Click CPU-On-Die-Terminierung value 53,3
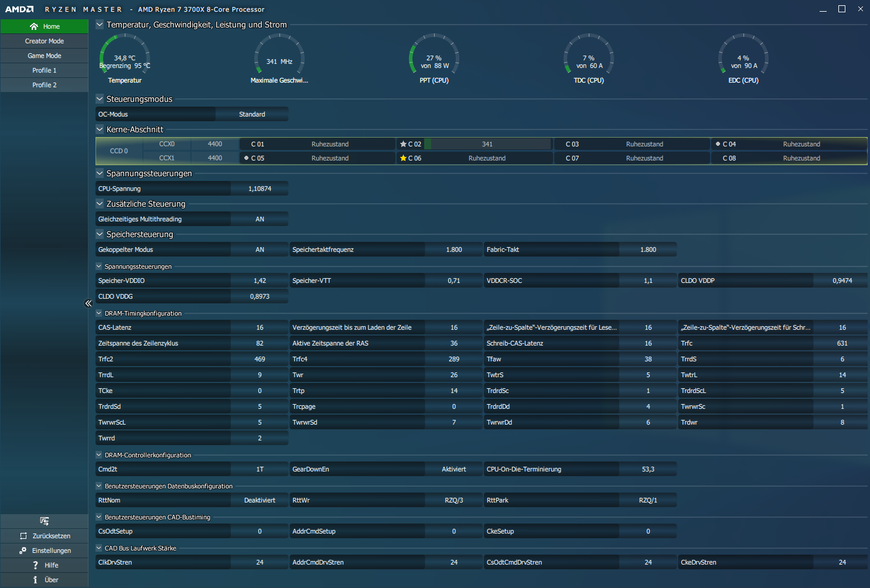Image resolution: width=870 pixels, height=588 pixels. [648, 469]
